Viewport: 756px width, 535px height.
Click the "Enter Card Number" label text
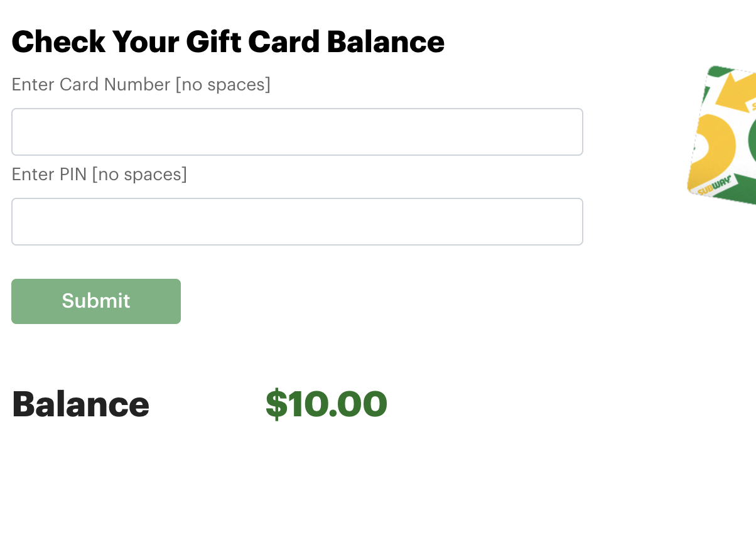91,84
